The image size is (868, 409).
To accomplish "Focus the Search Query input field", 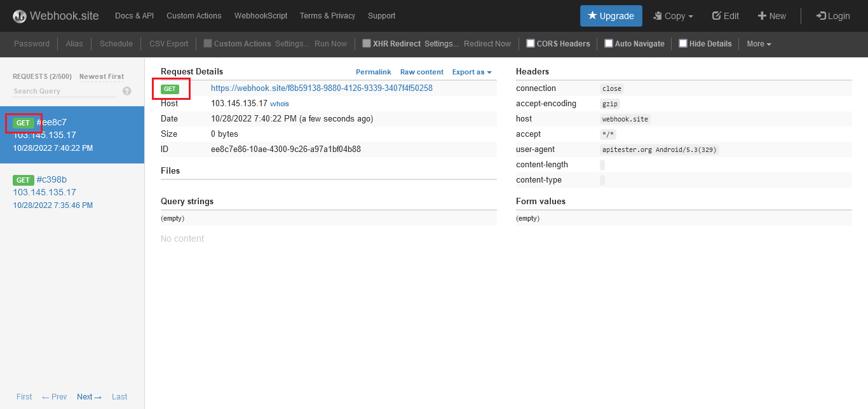I will point(64,91).
